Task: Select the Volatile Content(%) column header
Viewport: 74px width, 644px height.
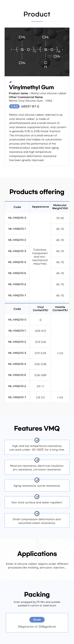Action: pos(60,309)
